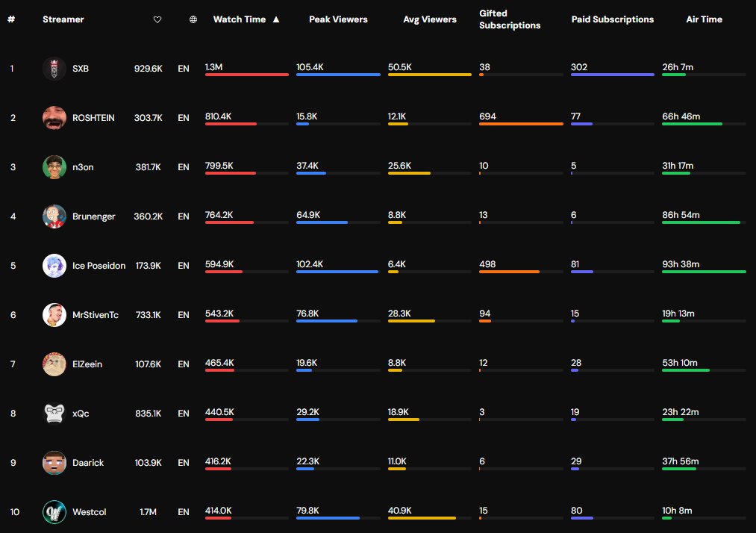Click Ice Poseidon's blue peak viewers bar
This screenshot has width=756, height=533.
pyautogui.click(x=337, y=272)
